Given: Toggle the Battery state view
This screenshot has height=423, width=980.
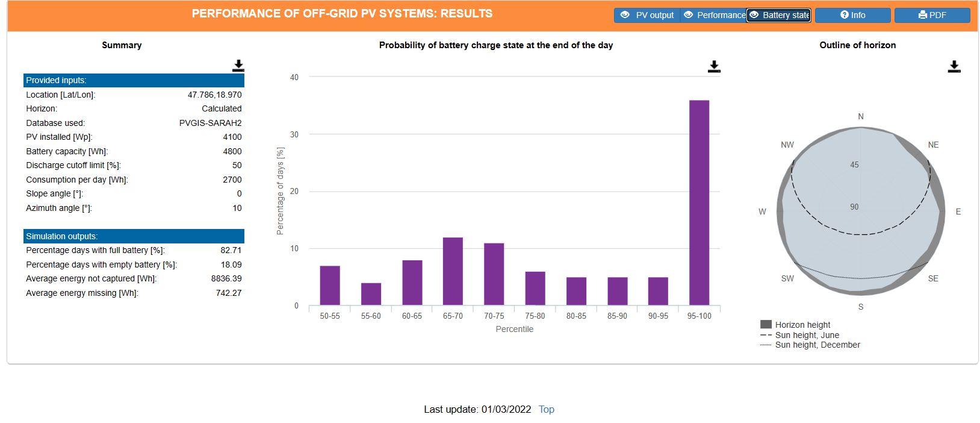Looking at the screenshot, I should 779,15.
